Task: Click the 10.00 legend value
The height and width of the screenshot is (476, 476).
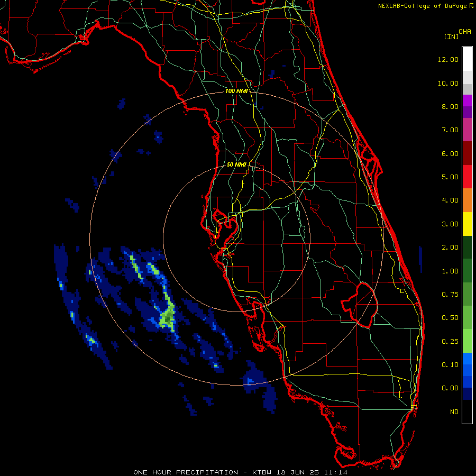Action: (448, 83)
